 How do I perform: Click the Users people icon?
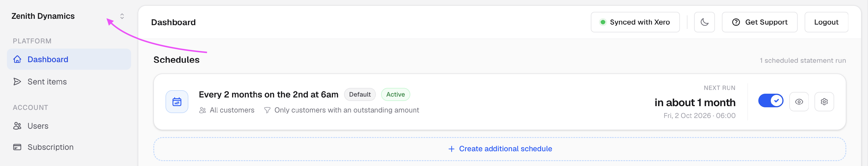pyautogui.click(x=17, y=126)
